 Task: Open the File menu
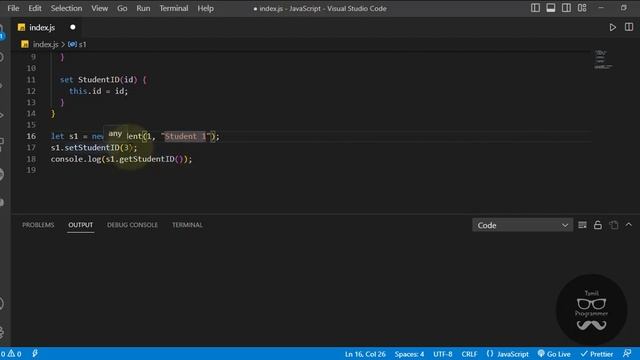(13, 8)
